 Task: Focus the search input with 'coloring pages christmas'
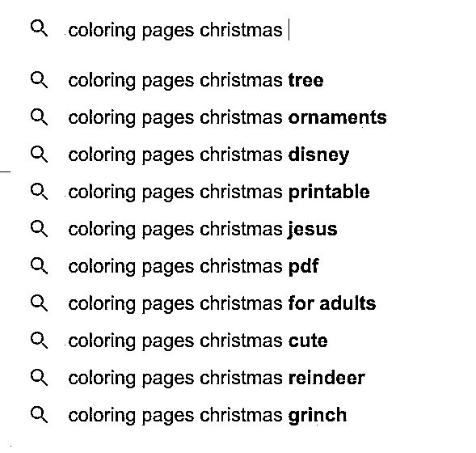click(179, 30)
